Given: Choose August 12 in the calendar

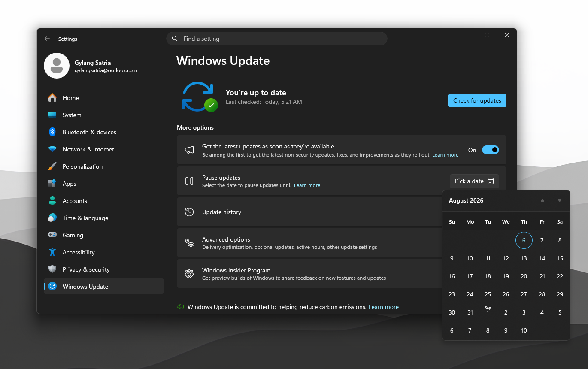Looking at the screenshot, I should [506, 258].
